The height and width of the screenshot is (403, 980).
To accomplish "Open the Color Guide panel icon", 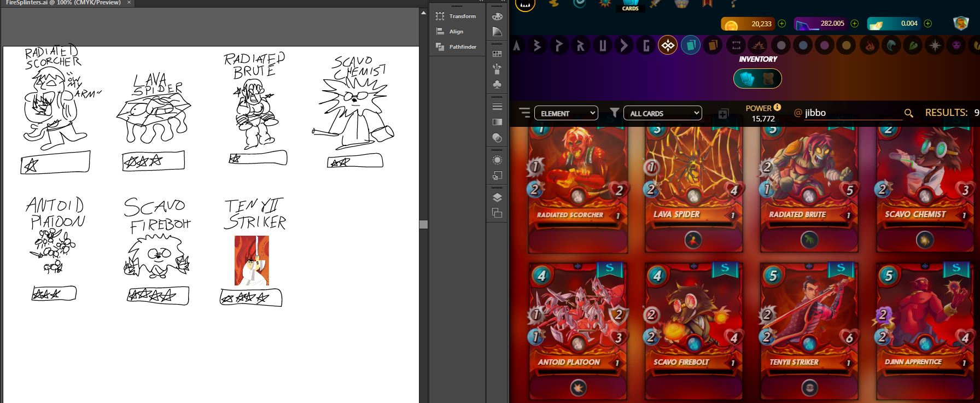I will tap(497, 32).
